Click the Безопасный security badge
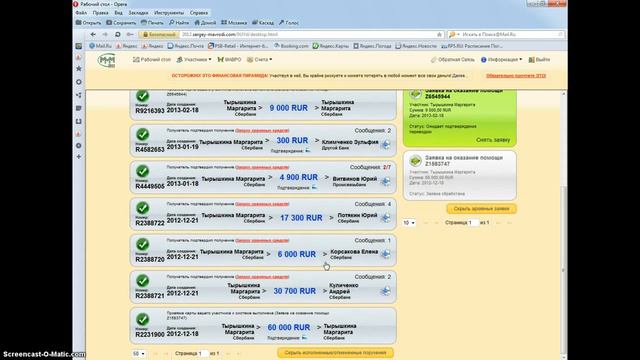The height and width of the screenshot is (360, 640). tap(159, 35)
